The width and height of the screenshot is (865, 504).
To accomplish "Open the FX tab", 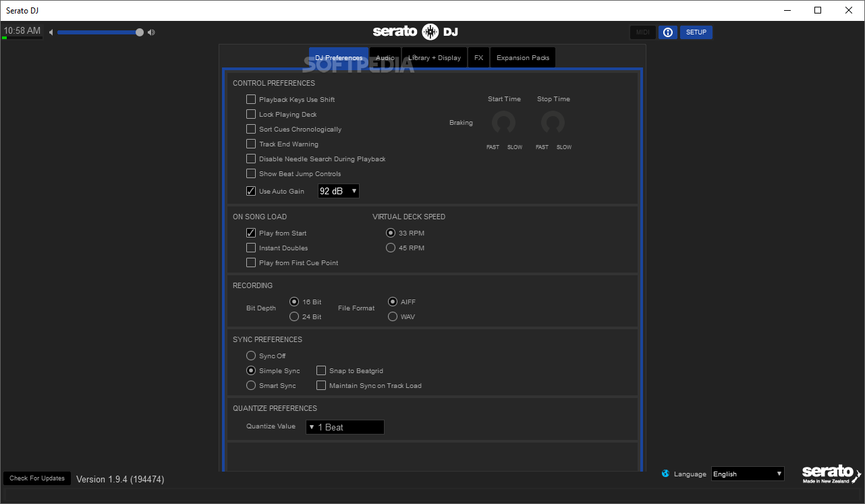I will tap(478, 57).
